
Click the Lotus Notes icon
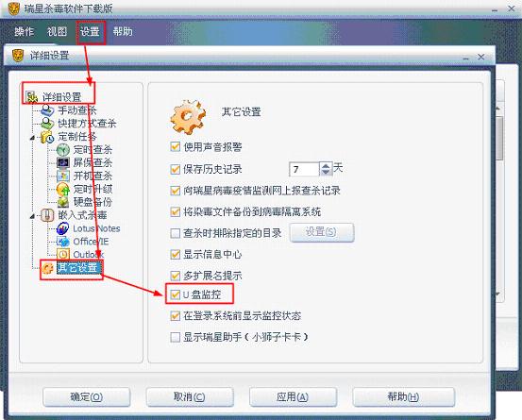pos(63,228)
